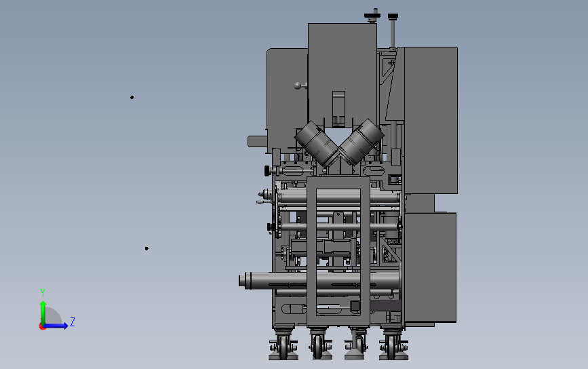The image size is (588, 369).
Task: Select the rectangular front frame plate
Action: (x=338, y=251)
